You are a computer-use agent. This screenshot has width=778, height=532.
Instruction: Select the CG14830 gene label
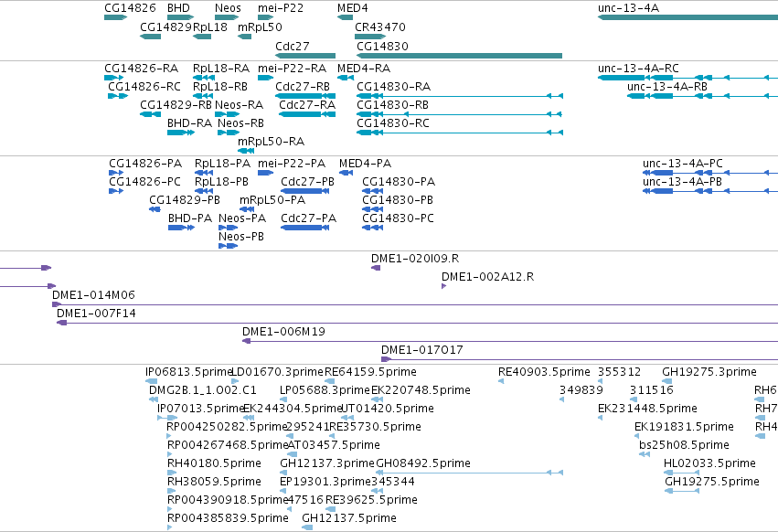pos(382,46)
